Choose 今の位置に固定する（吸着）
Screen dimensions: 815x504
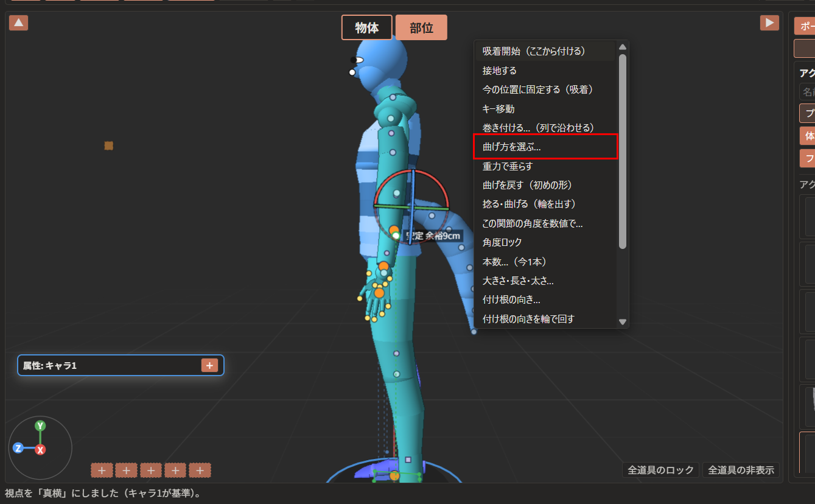pos(545,89)
